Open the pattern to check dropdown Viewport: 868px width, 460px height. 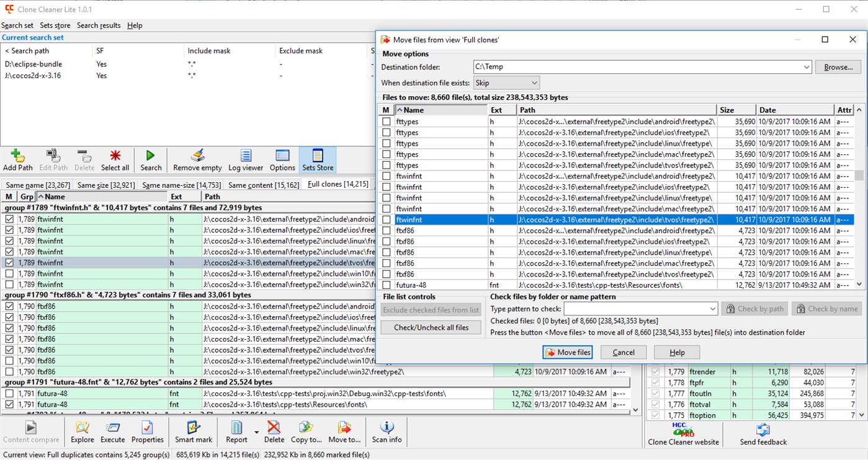[714, 308]
